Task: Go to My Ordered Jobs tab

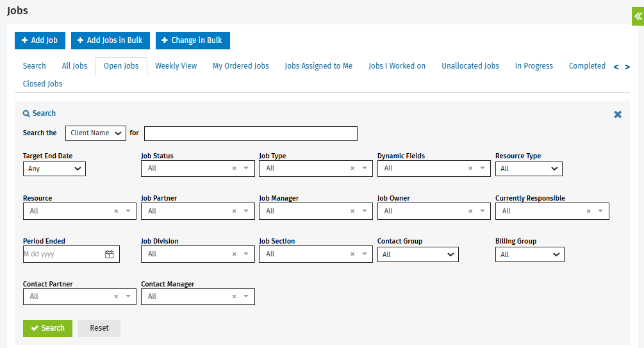Action: (x=241, y=66)
